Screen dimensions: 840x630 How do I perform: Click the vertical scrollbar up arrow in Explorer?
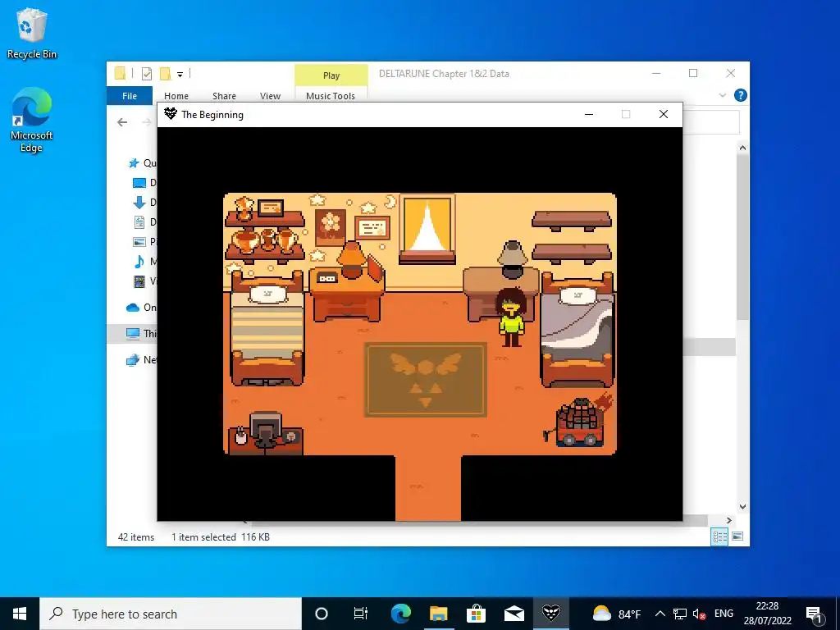742,148
